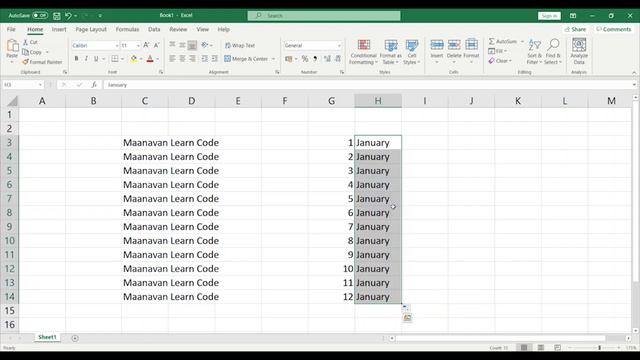Click the Save icon in title bar
640x360 pixels.
[x=57, y=16]
